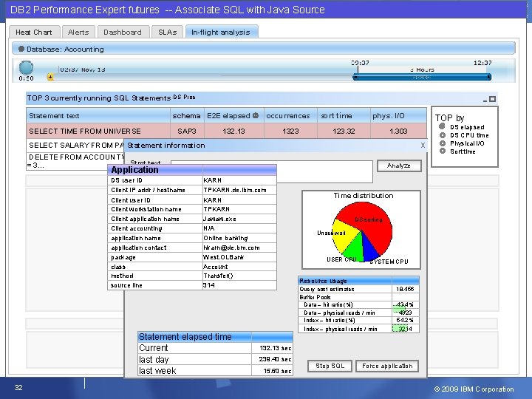Select the In-flight analysis tab
The image size is (532, 399).
pos(221,32)
